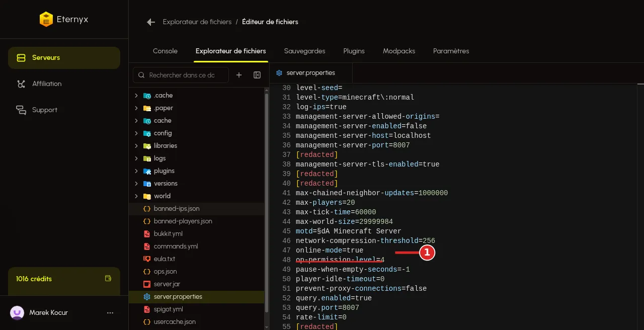
Task: Switch to the Paramètres tab
Action: (451, 51)
